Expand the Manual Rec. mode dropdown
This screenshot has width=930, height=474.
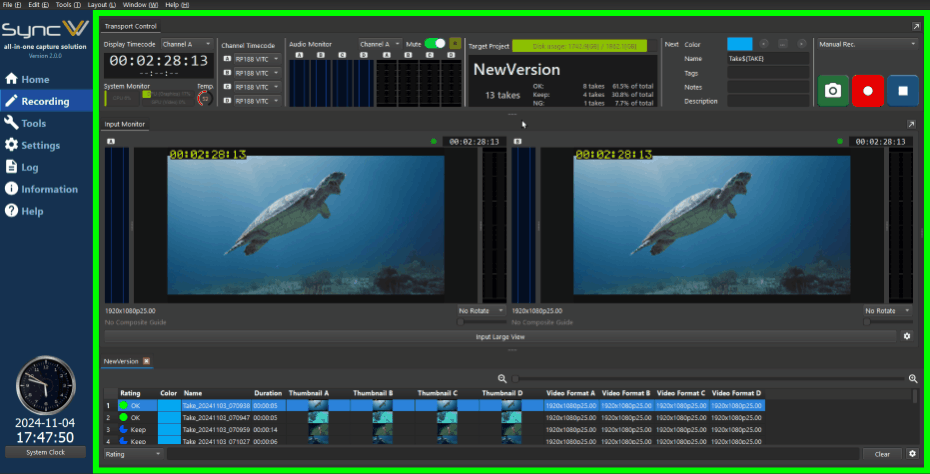(x=866, y=44)
